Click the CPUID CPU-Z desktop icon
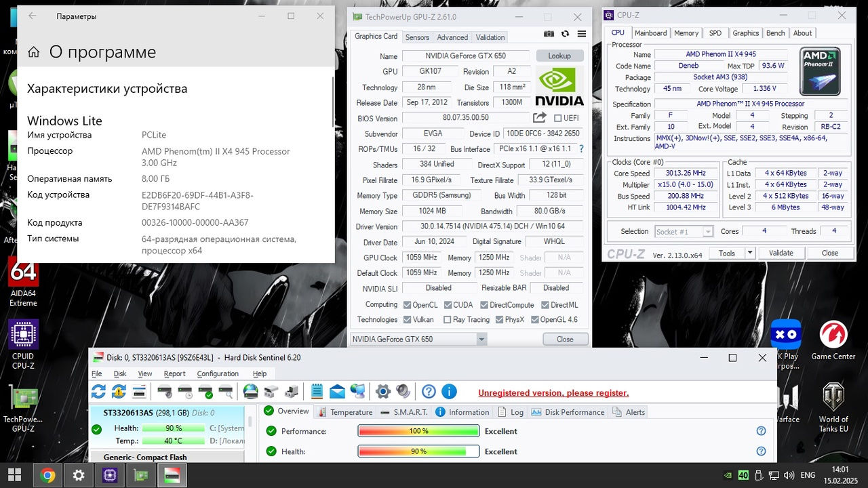The image size is (868, 488). pos(23,345)
